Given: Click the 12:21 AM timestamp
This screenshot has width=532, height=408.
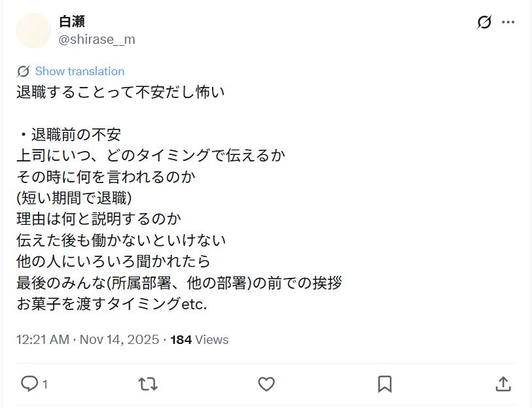Looking at the screenshot, I should [43, 339].
